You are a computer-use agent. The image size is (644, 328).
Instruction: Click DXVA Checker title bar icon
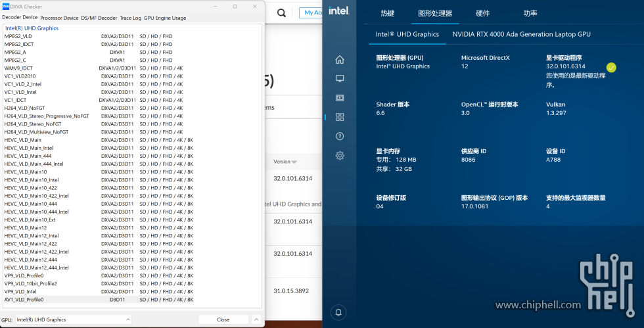pos(6,6)
